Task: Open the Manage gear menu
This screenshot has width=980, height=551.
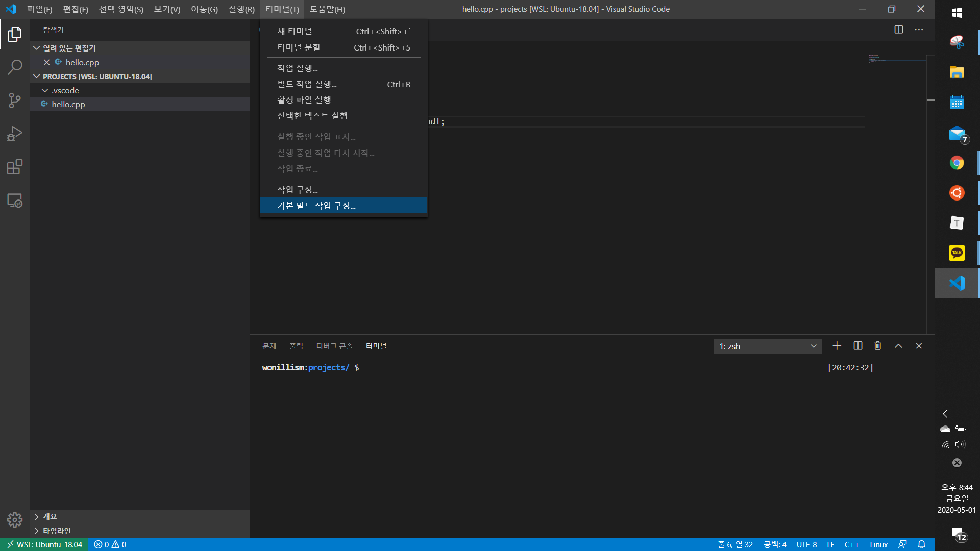Action: click(15, 520)
